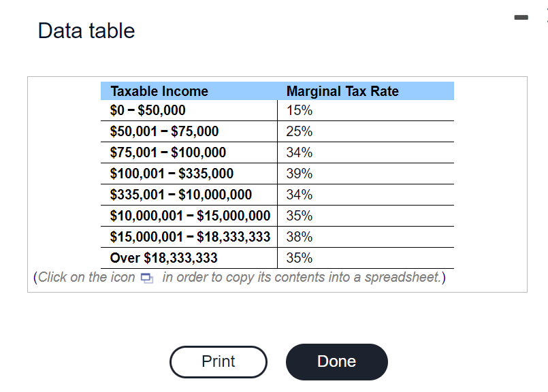Viewport: 548px width, 392px height.
Task: Click the copy-to-spreadsheet icon
Action: pyautogui.click(x=146, y=278)
